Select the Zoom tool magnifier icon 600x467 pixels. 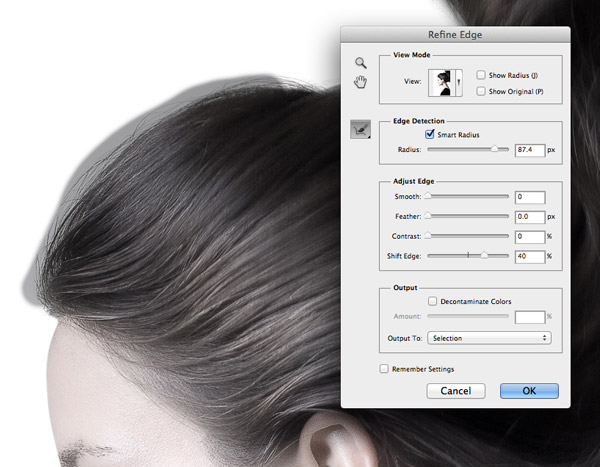pos(360,63)
